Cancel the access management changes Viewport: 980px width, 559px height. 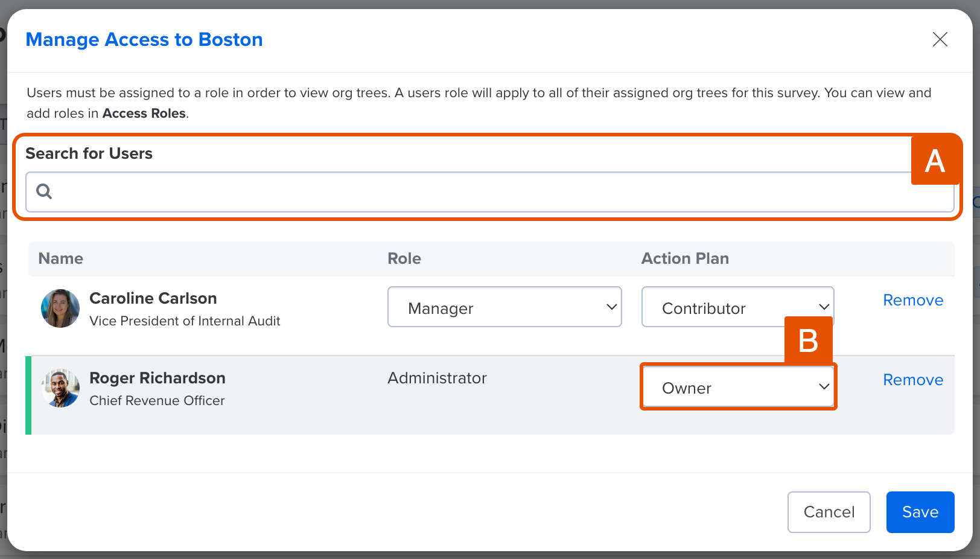point(829,512)
